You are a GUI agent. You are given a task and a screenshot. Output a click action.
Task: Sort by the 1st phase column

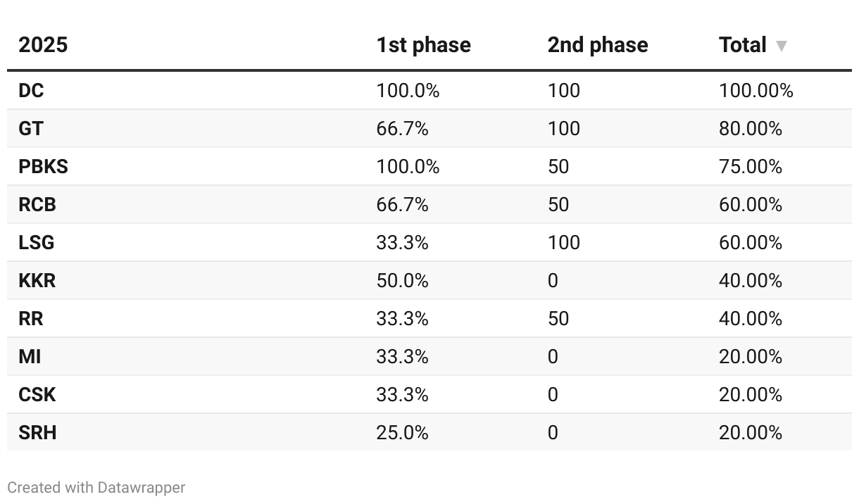pos(423,45)
